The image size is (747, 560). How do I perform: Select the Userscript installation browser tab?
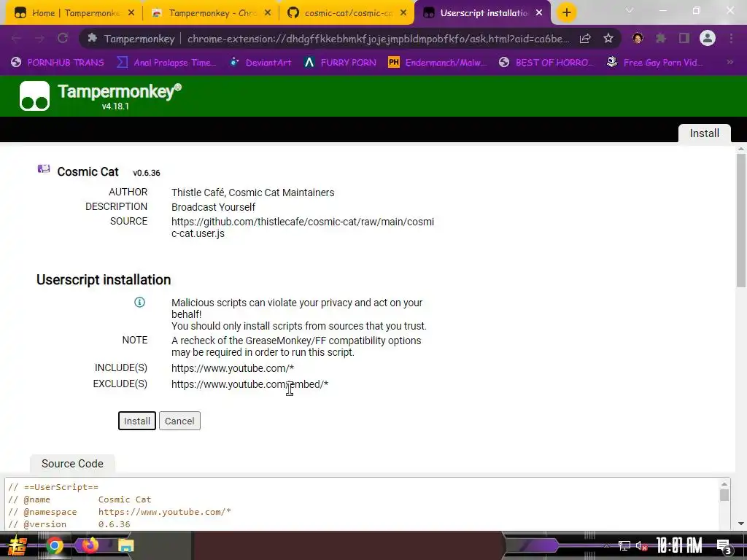click(x=483, y=13)
